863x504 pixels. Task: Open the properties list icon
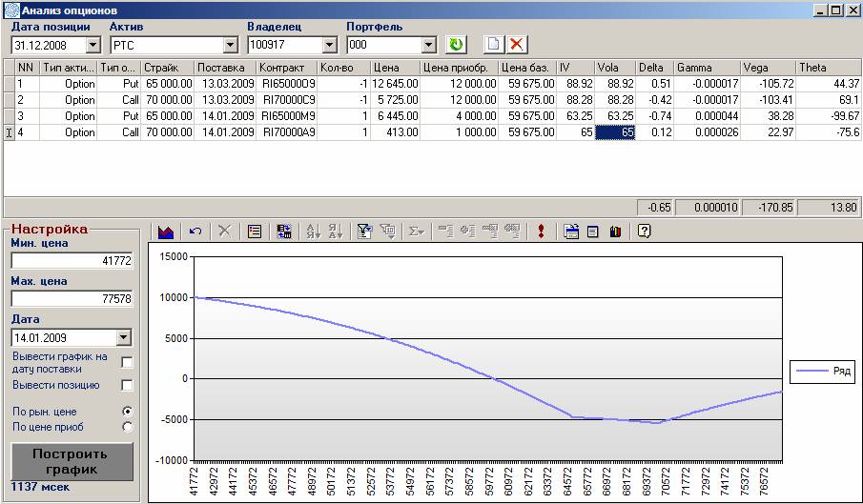pyautogui.click(x=255, y=232)
